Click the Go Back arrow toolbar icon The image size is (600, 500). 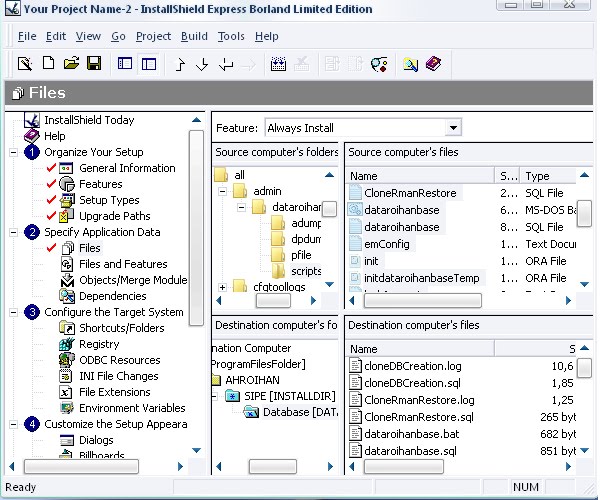pyautogui.click(x=226, y=64)
